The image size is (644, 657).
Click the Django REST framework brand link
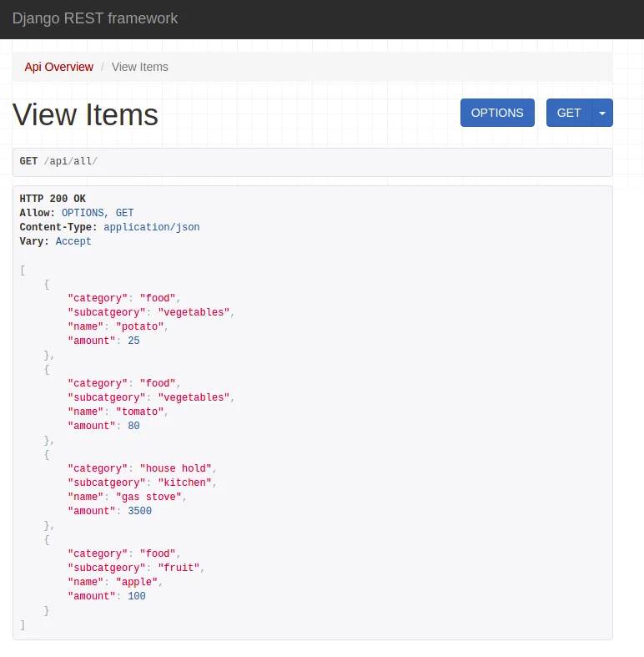coord(95,18)
